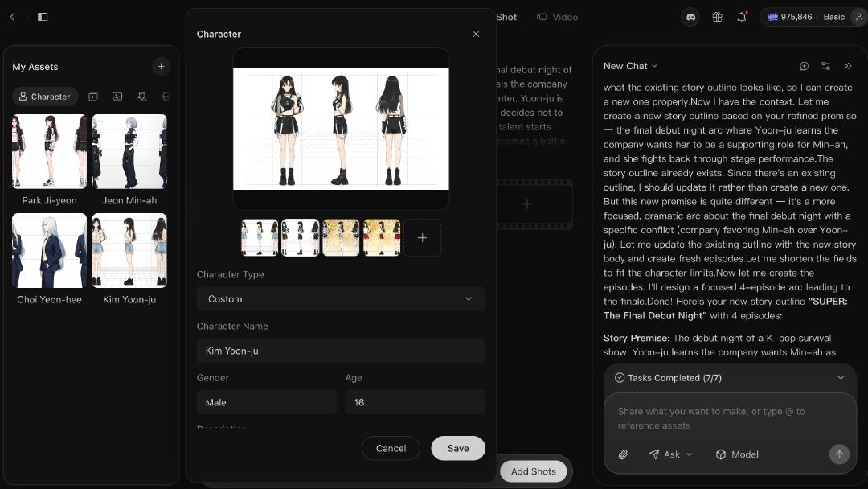Click the Gender field showing Male

pos(267,402)
